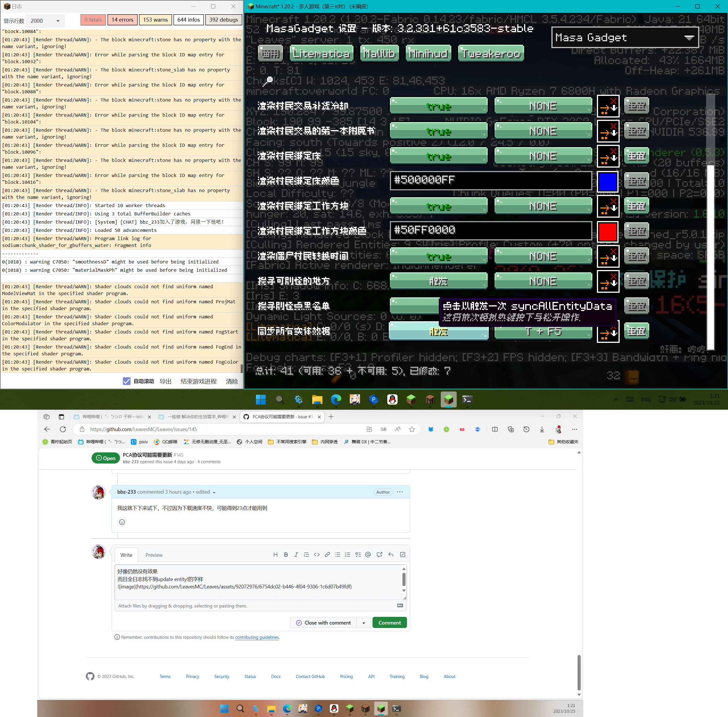This screenshot has height=717, width=728.
Task: Expand the Close with comment dropdown arrow
Action: coord(363,623)
